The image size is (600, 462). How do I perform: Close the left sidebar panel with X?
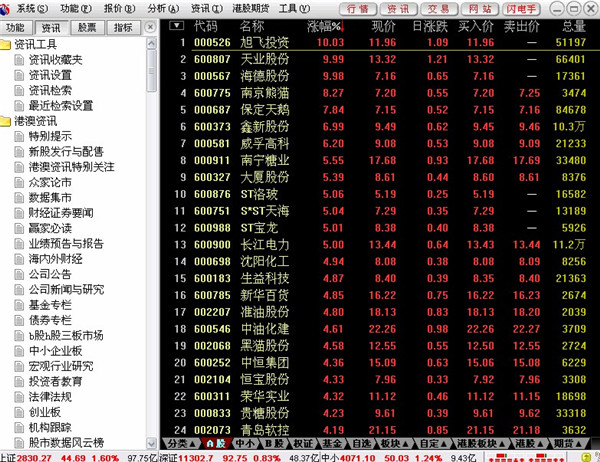pos(151,27)
